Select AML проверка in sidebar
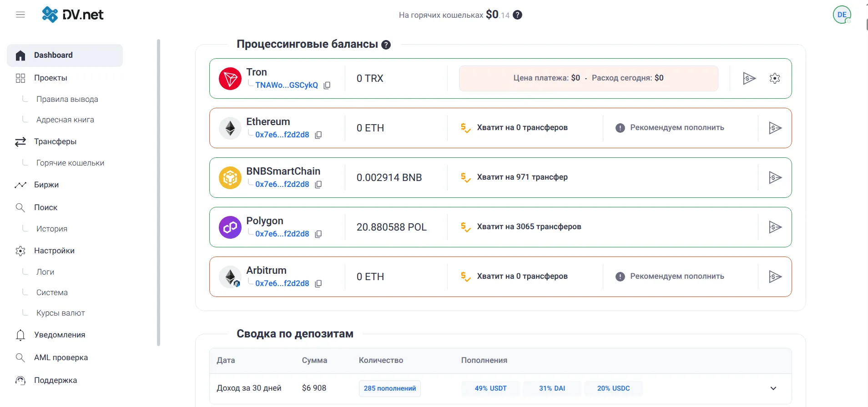The image size is (868, 407). 61,357
